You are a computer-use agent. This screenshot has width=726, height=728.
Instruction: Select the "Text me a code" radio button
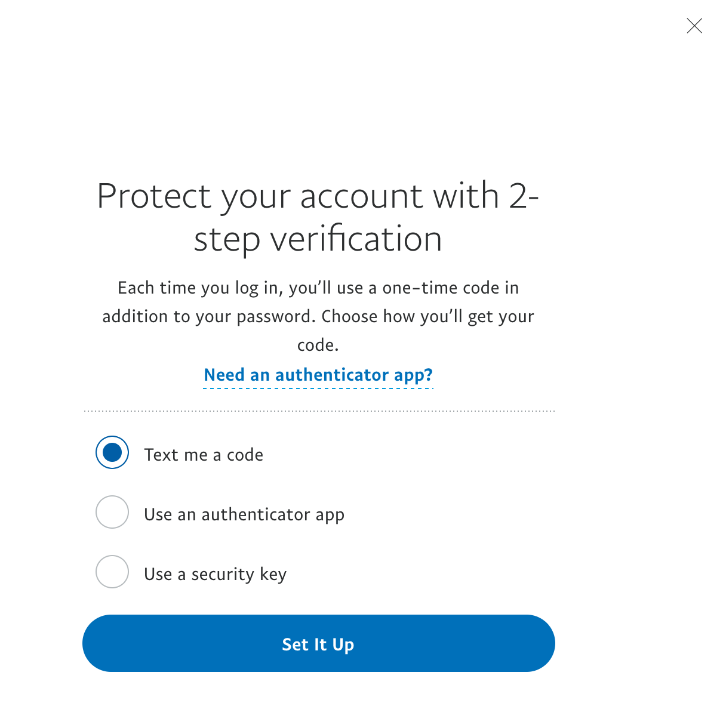coord(112,453)
